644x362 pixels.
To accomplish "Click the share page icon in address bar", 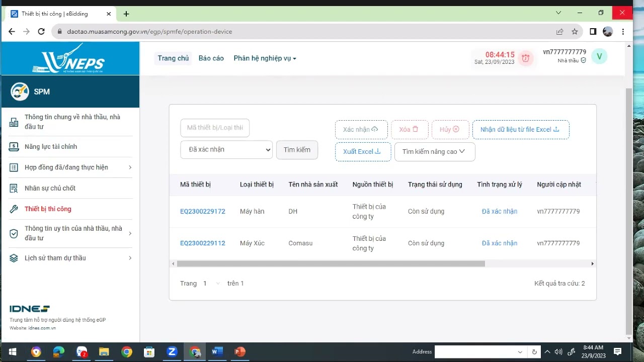I will [x=559, y=31].
